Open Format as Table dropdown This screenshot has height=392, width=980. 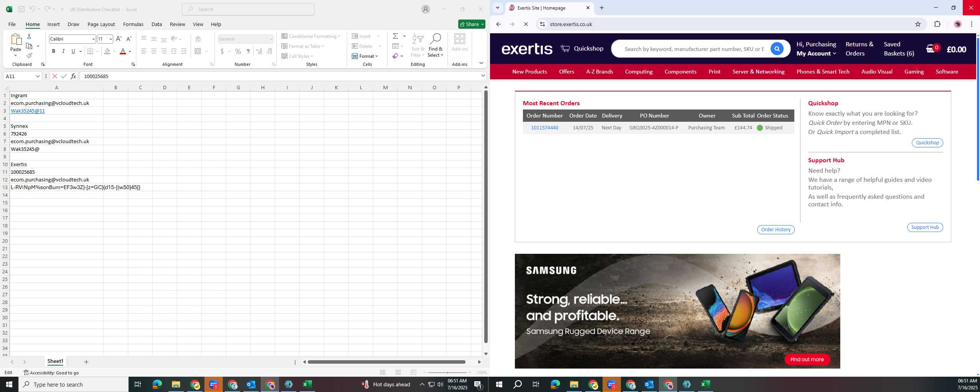(303, 46)
